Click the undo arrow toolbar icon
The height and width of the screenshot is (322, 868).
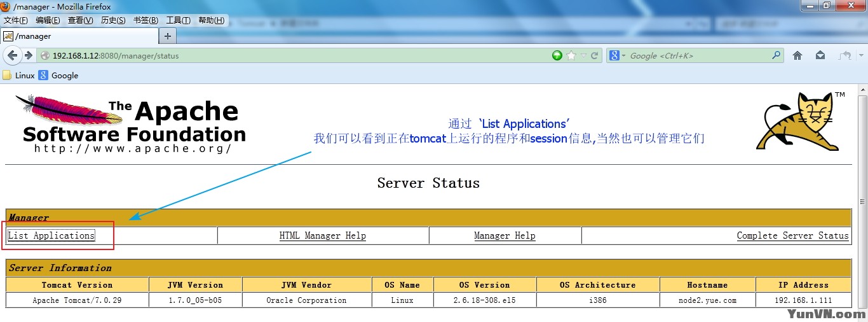(x=845, y=55)
